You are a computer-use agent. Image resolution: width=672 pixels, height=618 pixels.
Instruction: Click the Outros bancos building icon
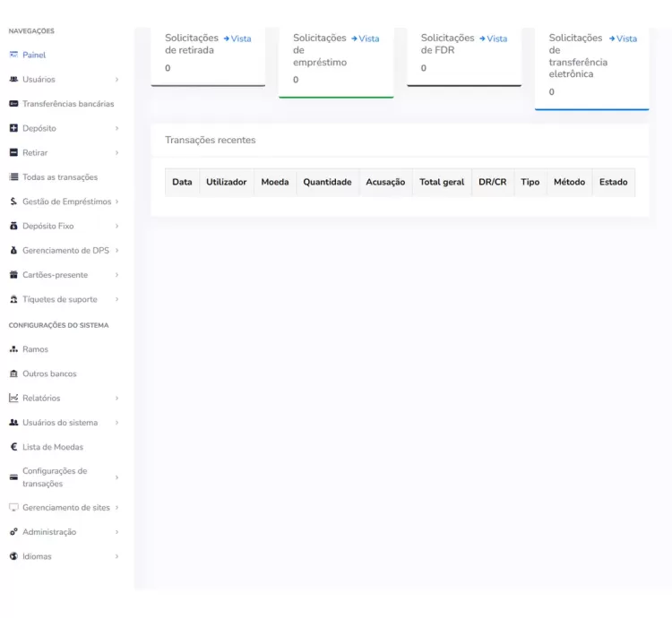(x=13, y=373)
